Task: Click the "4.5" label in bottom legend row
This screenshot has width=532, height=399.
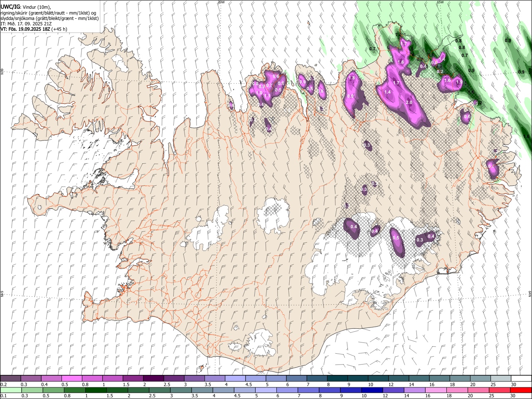Action: click(237, 396)
